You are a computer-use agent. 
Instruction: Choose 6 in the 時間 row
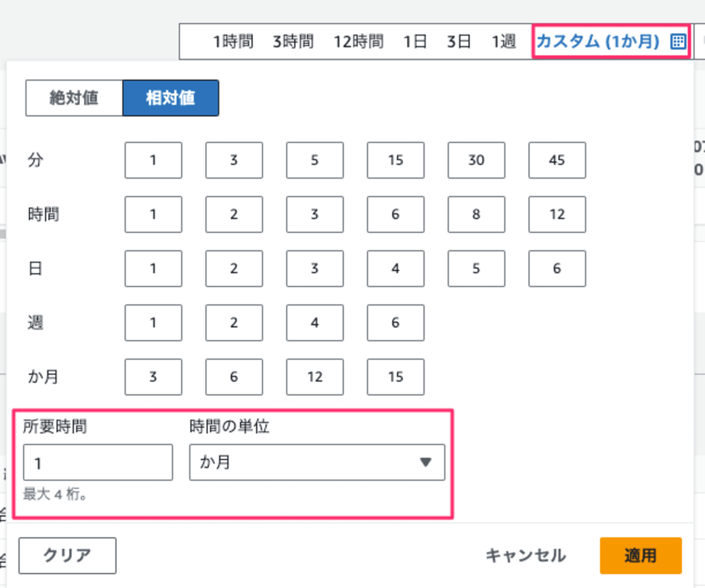tap(396, 215)
